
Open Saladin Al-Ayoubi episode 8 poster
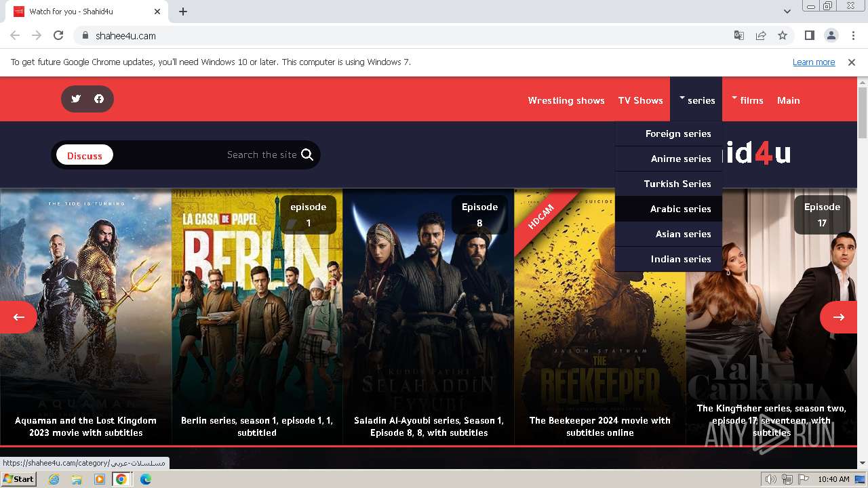coord(429,317)
